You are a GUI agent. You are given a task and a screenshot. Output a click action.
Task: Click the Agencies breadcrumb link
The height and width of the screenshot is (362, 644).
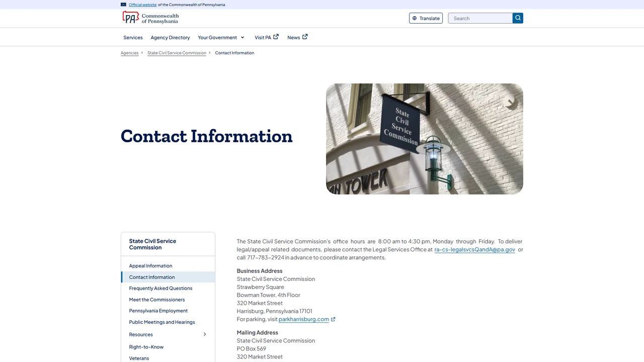[129, 53]
